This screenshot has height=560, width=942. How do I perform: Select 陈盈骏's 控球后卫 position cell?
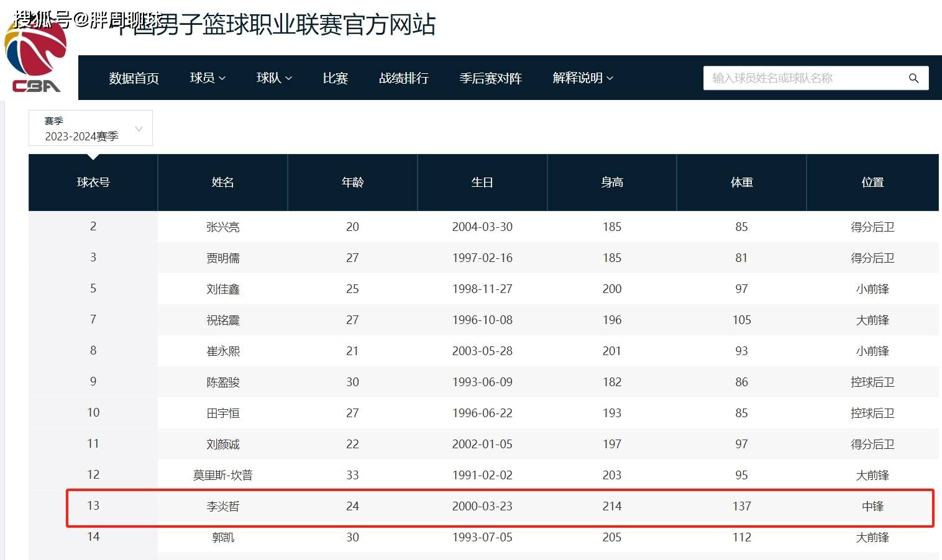(x=872, y=382)
